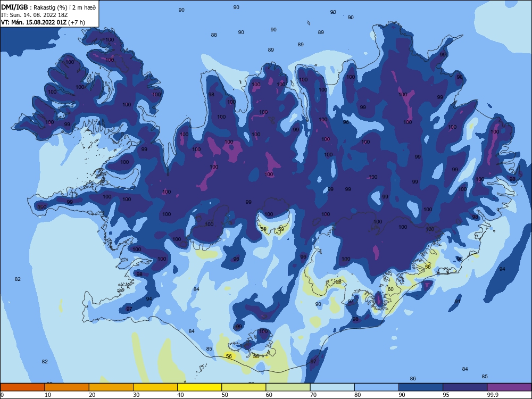The width and height of the screenshot is (532, 399).
Task: Click the '(+7 h)' forecast offset text
Action: click(x=77, y=22)
